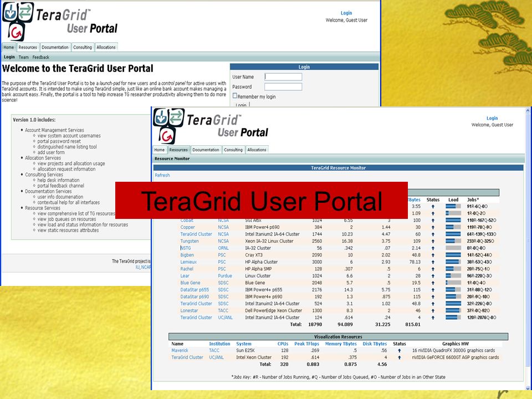Open the Maverick visualization resource link

click(x=180, y=350)
